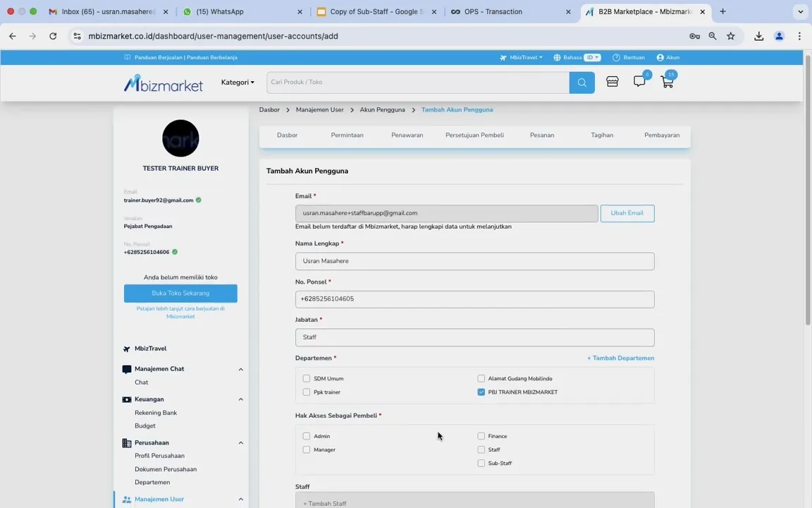The height and width of the screenshot is (508, 812).
Task: Open the Akun account icon in the top bar
Action: [667, 57]
